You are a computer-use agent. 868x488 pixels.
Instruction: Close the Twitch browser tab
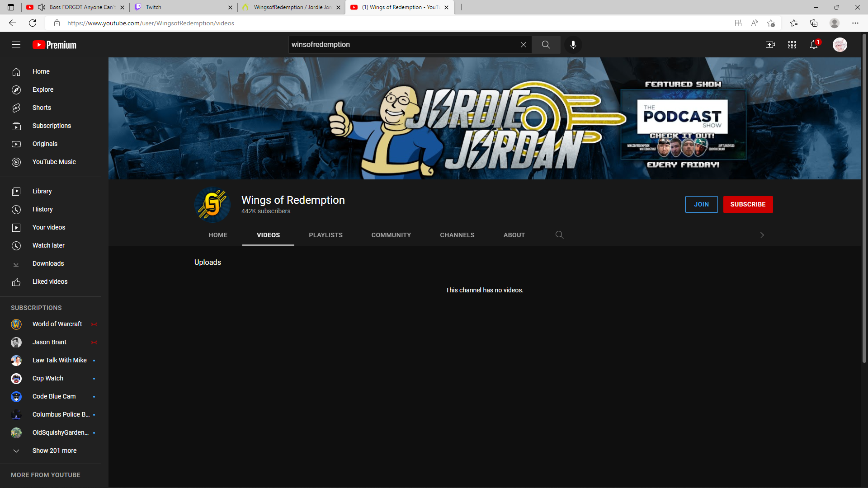pyautogui.click(x=230, y=7)
